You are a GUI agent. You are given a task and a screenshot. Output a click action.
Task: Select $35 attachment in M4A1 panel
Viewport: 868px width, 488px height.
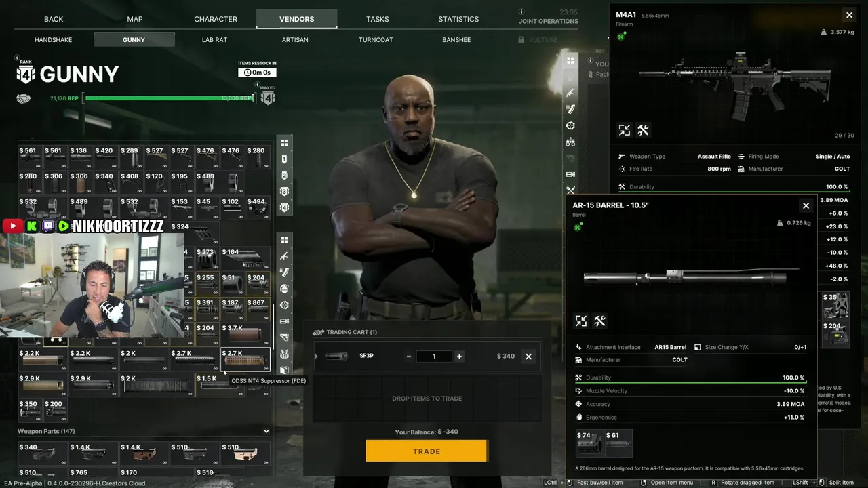835,305
